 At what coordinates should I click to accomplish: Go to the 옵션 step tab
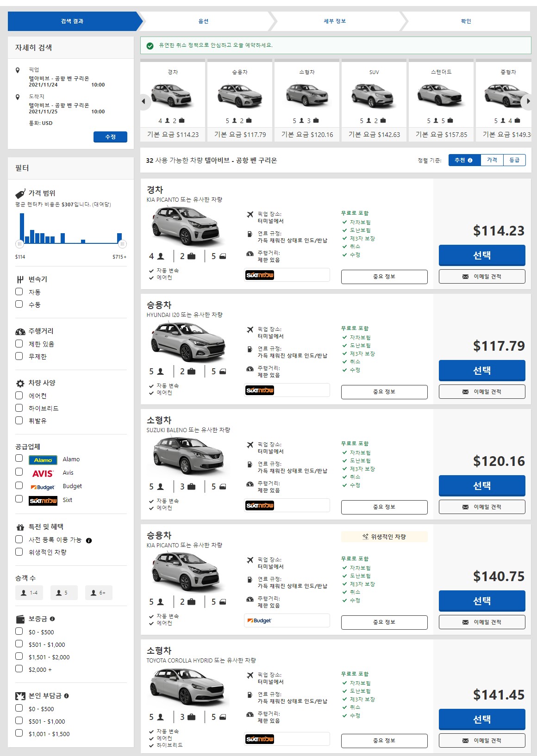coord(204,21)
